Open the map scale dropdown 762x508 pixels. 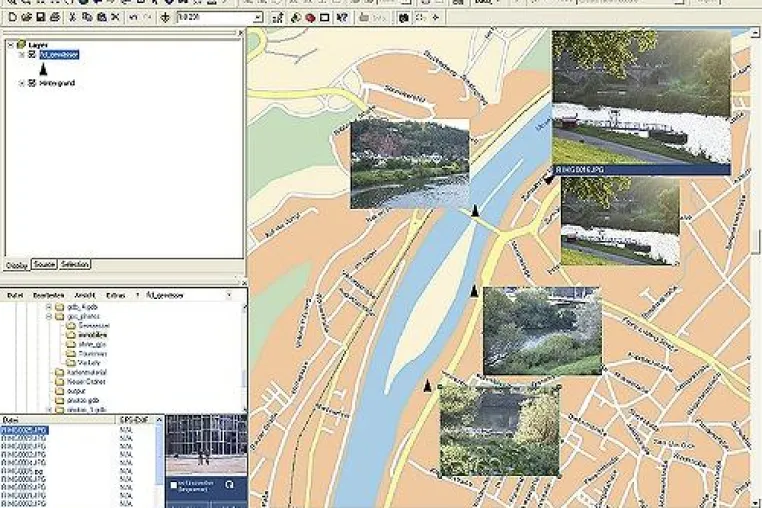258,18
